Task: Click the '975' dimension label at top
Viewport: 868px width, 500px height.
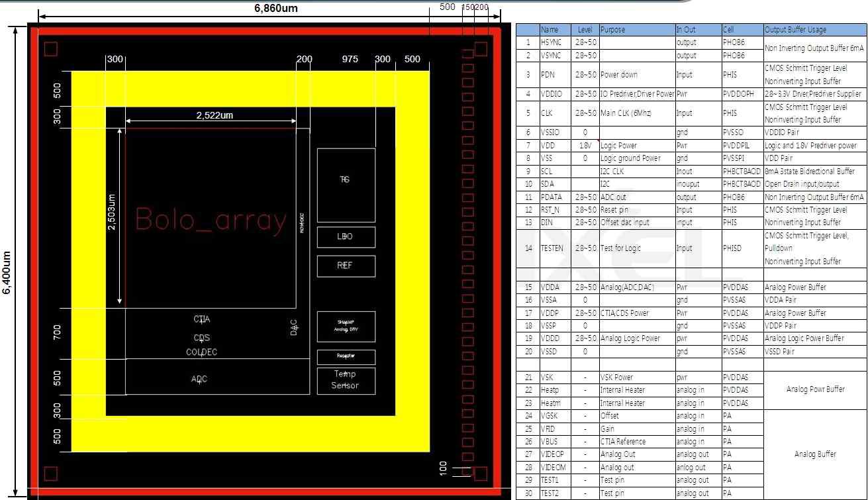Action: [350, 59]
